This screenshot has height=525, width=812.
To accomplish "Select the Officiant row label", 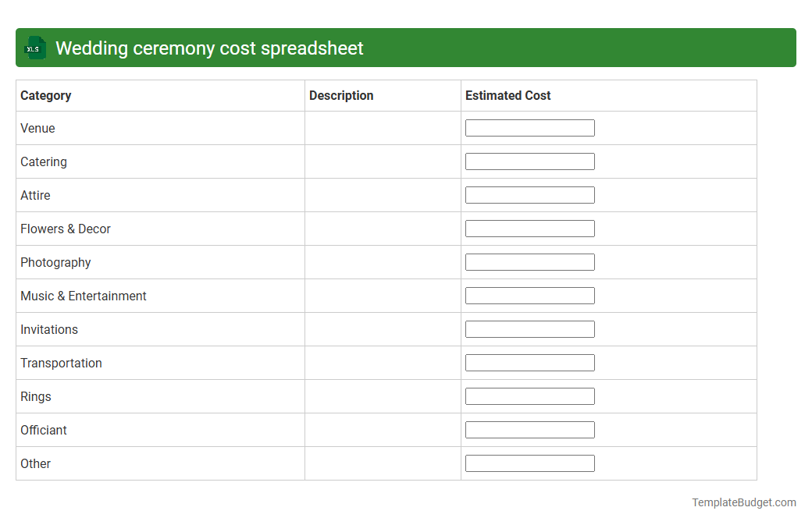I will point(43,430).
